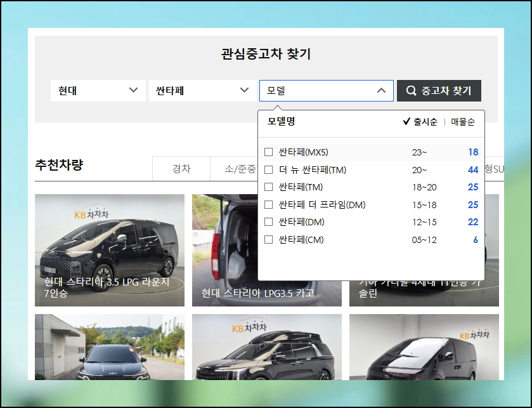Click the listing count 44
Image resolution: width=532 pixels, height=408 pixels.
click(x=473, y=169)
